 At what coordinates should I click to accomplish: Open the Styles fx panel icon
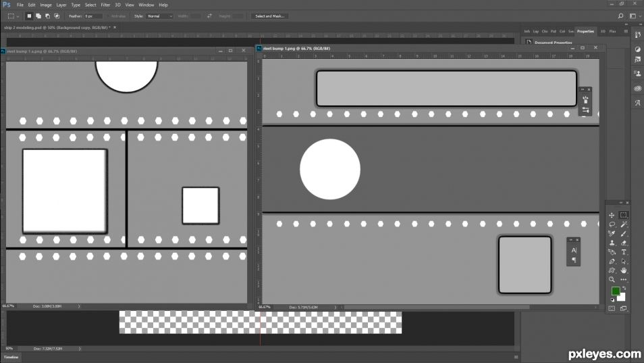(637, 60)
